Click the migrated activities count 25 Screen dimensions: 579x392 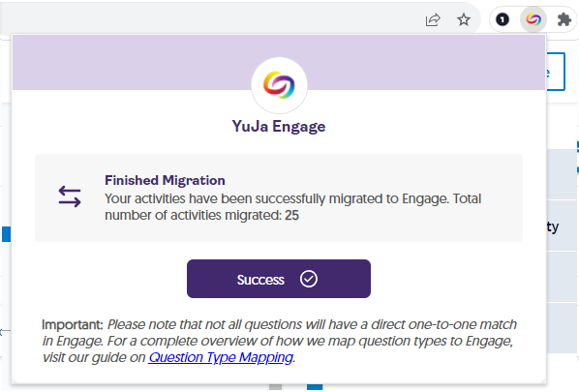tap(291, 215)
